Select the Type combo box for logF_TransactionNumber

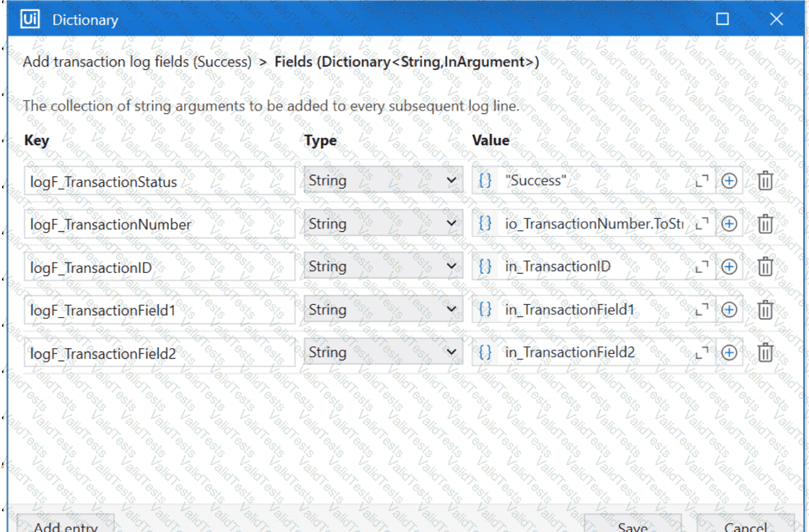(383, 223)
